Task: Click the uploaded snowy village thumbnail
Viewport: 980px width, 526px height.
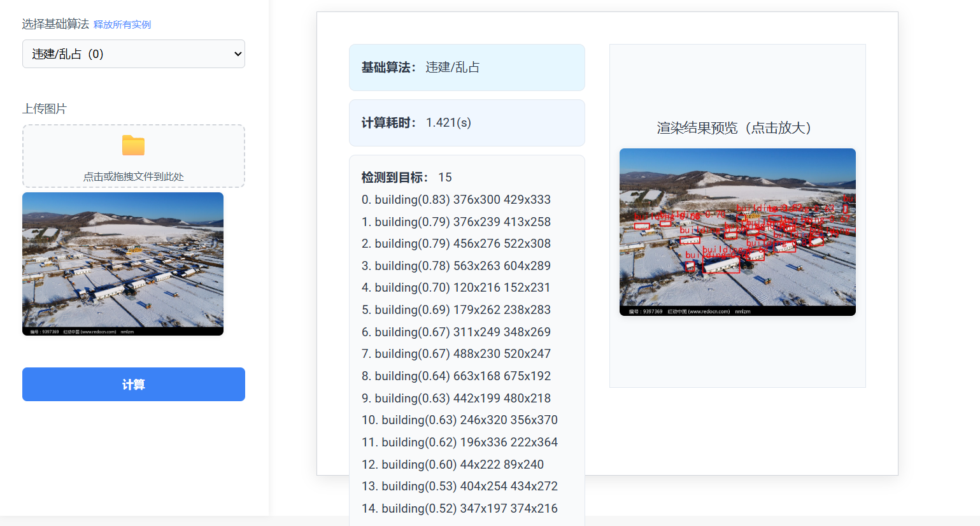Action: point(122,264)
